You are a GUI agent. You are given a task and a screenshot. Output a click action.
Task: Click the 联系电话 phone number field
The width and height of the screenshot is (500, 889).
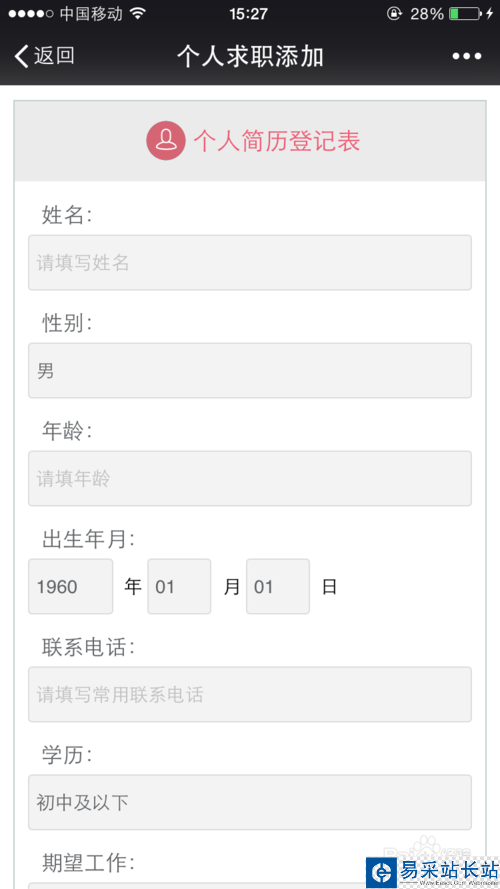[x=250, y=695]
